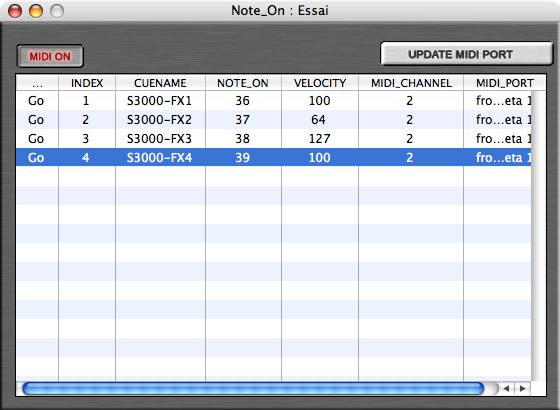The image size is (560, 410).
Task: Click the scroll left arrow
Action: tap(506, 388)
